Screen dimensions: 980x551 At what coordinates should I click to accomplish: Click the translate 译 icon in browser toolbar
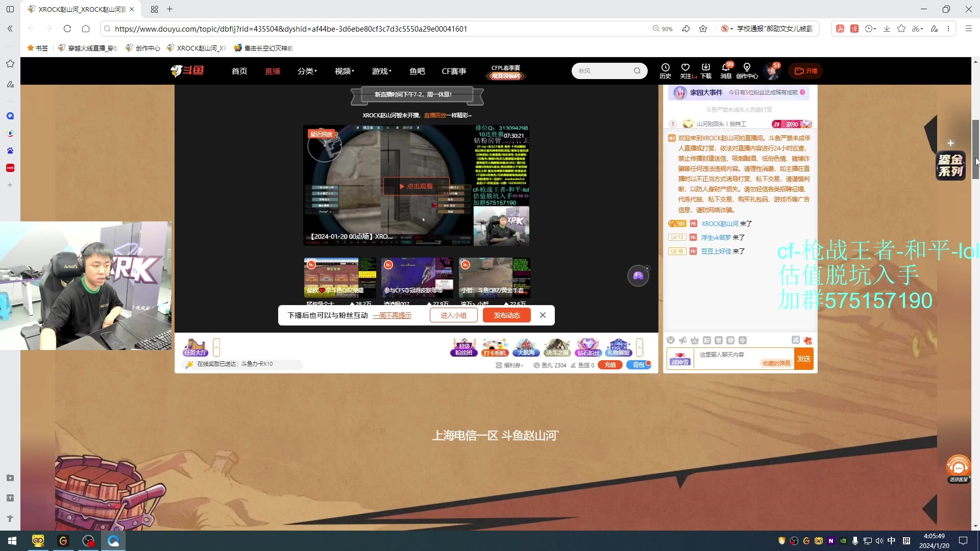pos(854,29)
